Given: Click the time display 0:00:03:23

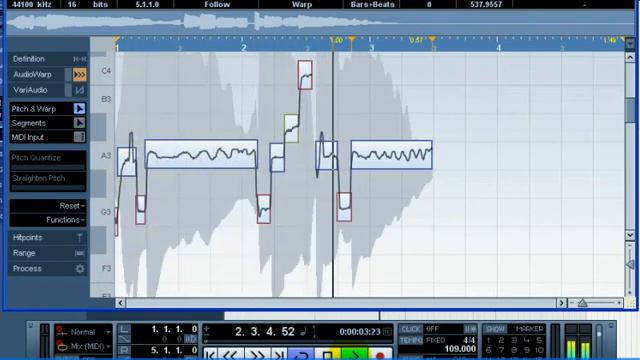Looking at the screenshot, I should click(x=360, y=332).
